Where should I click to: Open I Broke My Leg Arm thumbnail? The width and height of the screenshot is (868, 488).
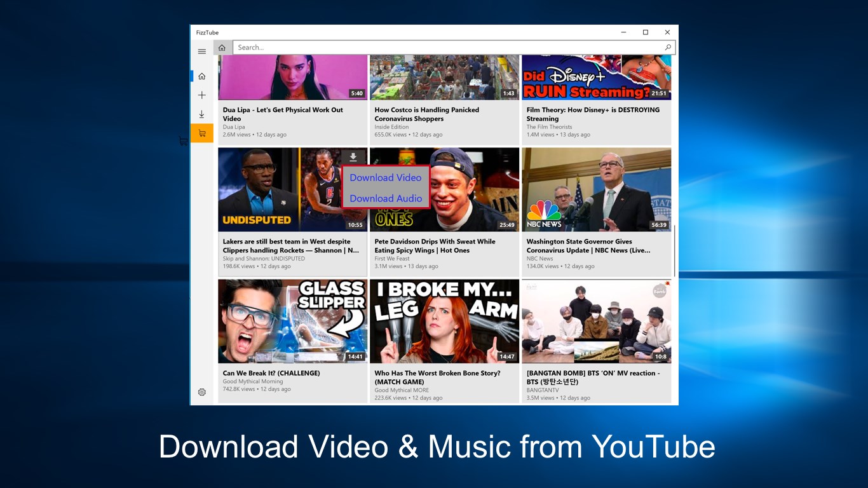coord(444,322)
